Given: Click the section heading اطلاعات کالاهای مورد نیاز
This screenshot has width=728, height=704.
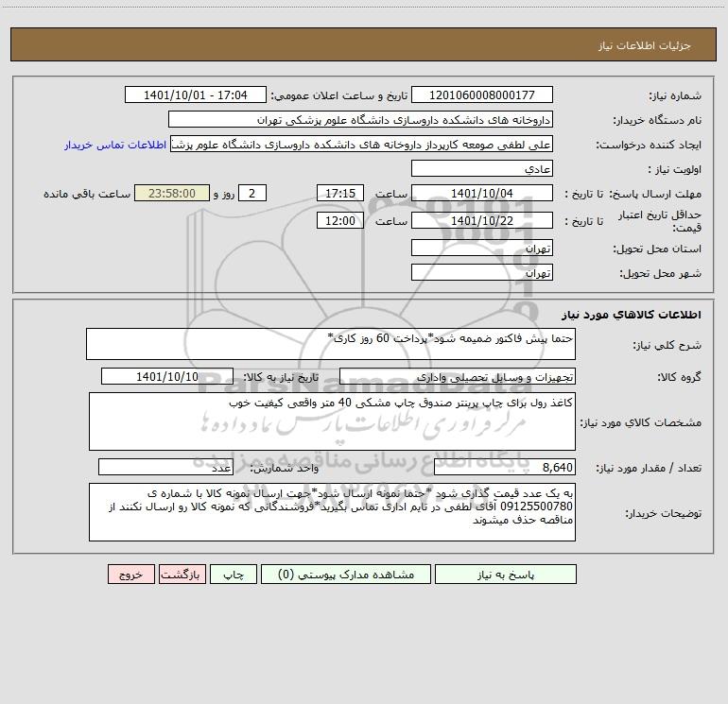Looking at the screenshot, I should (x=631, y=315).
